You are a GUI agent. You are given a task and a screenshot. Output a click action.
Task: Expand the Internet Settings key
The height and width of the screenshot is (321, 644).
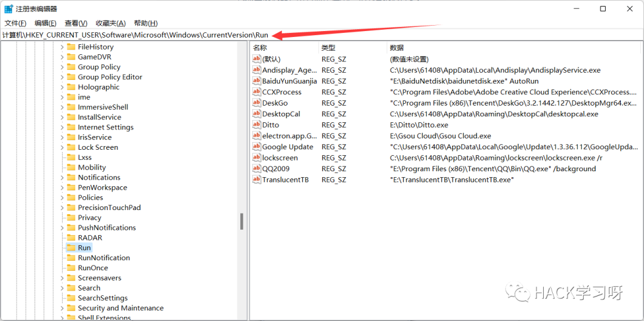pos(62,128)
